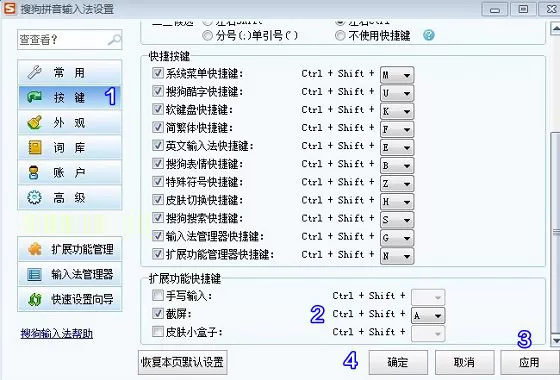
Task: Click the 取消 button
Action: [464, 362]
